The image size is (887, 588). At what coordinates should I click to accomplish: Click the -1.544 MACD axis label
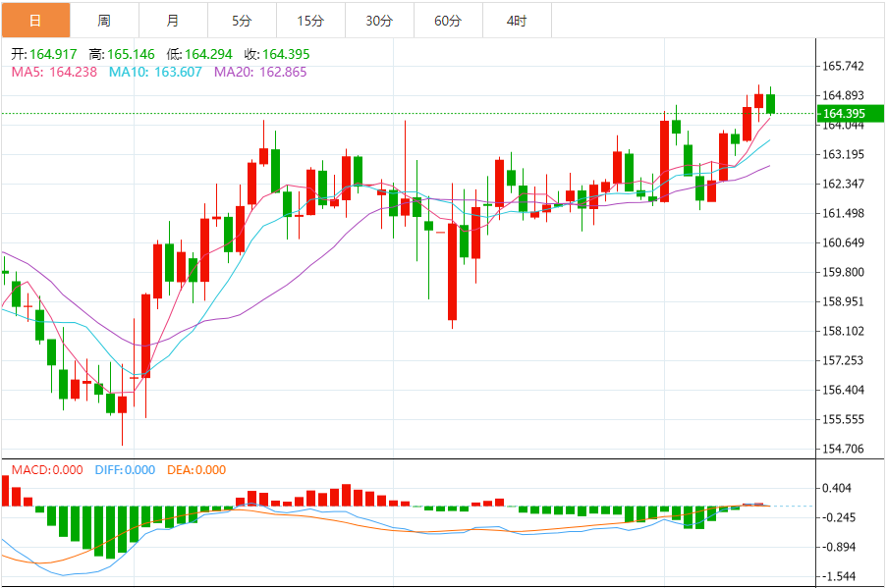[x=838, y=576]
